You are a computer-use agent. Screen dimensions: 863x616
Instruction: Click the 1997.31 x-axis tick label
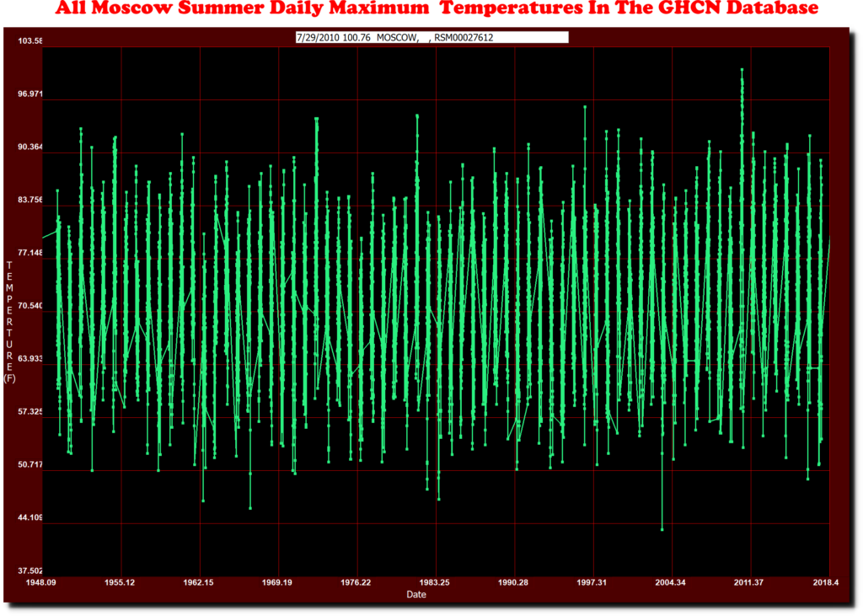click(x=592, y=582)
